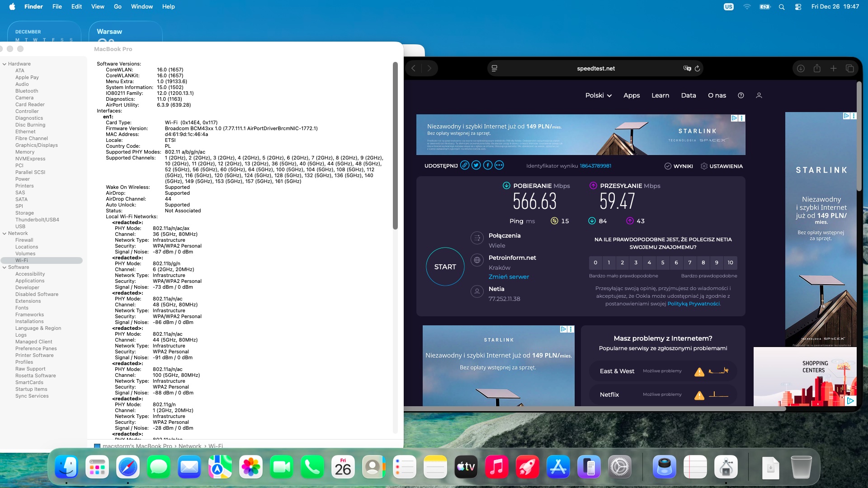Click the System Information vertical scrollbar
Screen dimensions: 868x488
click(x=395, y=145)
